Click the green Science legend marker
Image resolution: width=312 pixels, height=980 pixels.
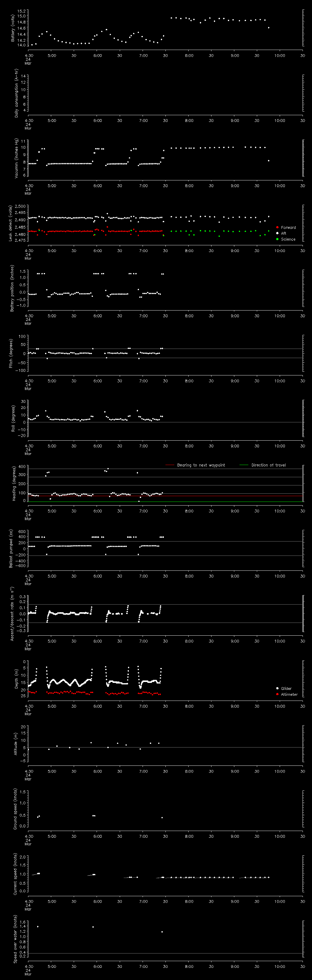277,239
